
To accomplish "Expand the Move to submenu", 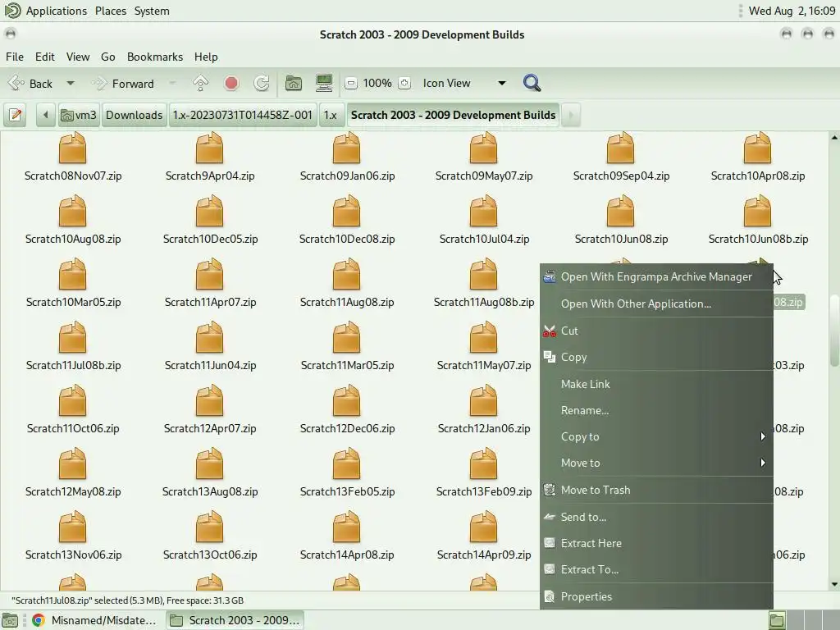I will pos(656,463).
